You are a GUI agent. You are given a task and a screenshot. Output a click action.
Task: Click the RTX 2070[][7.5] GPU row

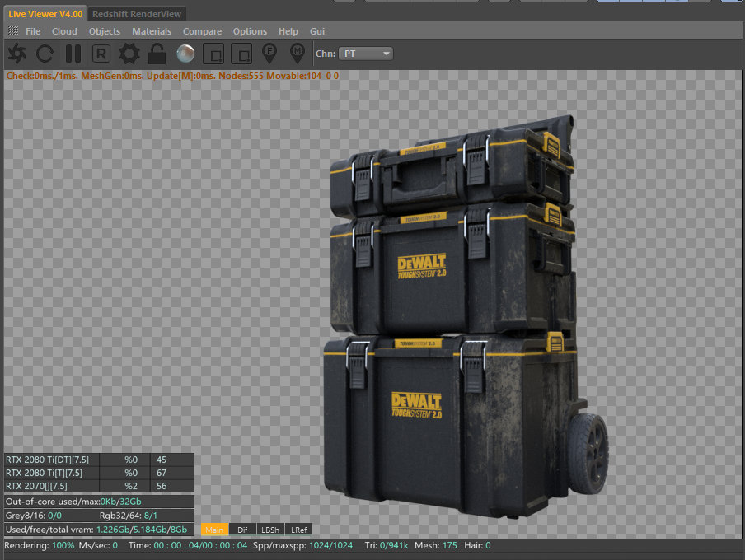[99, 486]
